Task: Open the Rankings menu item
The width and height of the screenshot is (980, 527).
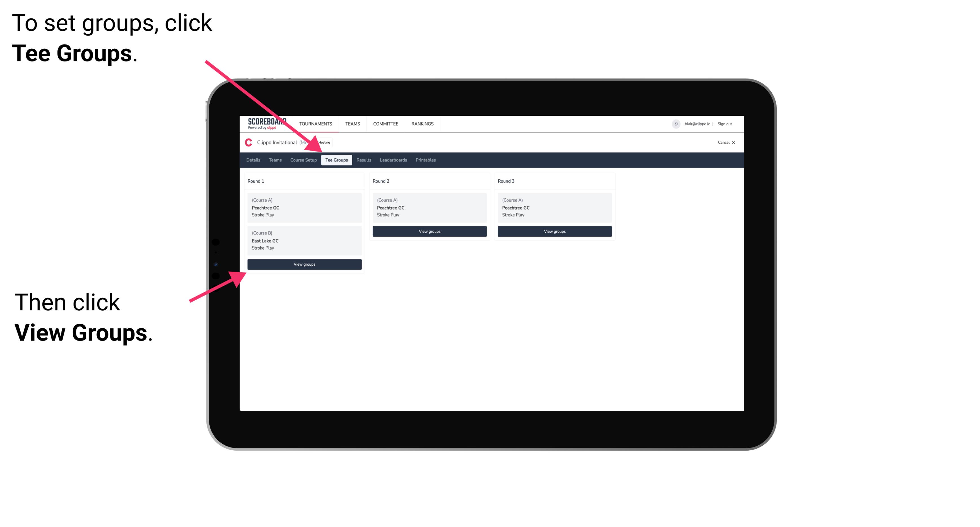Action: point(423,123)
